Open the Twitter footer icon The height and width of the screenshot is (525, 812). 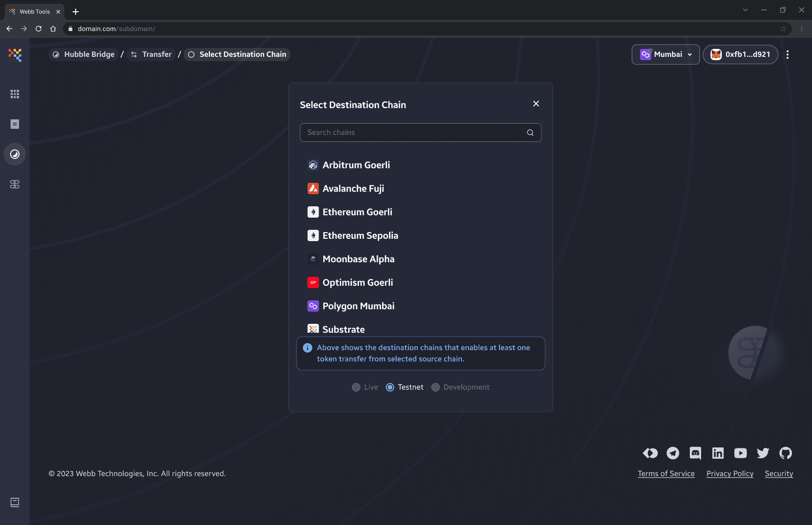[x=763, y=453]
